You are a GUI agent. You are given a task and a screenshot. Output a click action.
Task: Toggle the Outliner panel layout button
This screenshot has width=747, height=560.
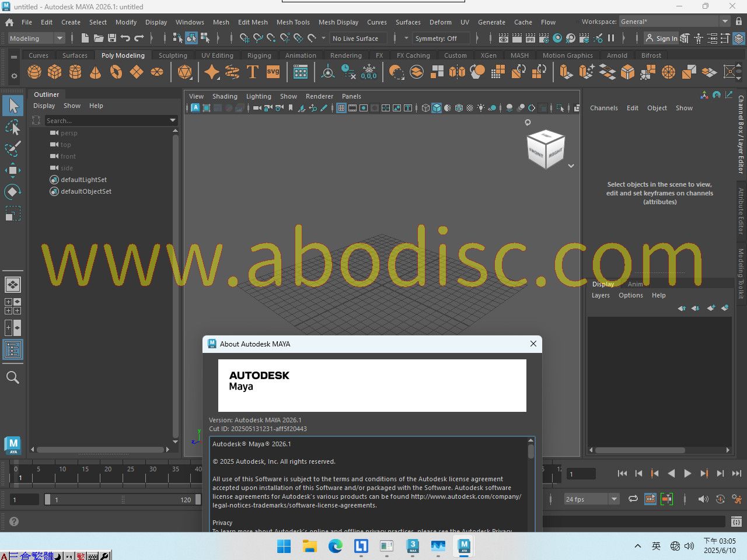coord(13,349)
